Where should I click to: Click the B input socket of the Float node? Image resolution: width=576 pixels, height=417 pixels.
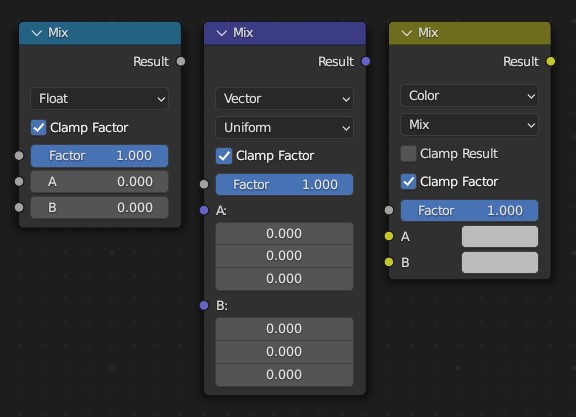(19, 208)
